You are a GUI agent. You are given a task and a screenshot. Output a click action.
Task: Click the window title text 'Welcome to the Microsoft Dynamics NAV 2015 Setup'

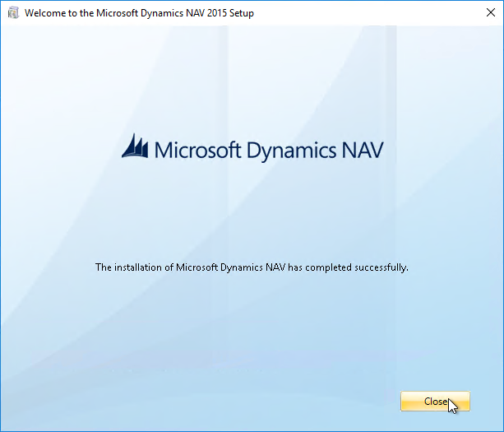pyautogui.click(x=139, y=13)
